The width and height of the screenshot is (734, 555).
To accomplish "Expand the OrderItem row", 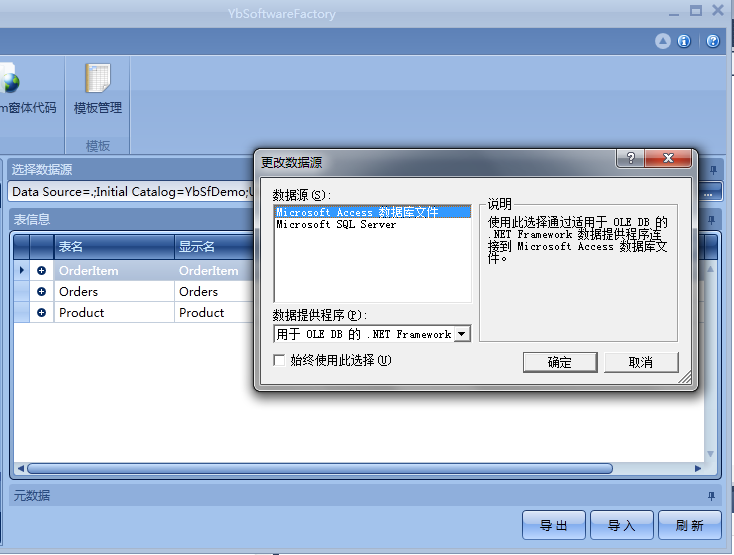I will coord(42,270).
